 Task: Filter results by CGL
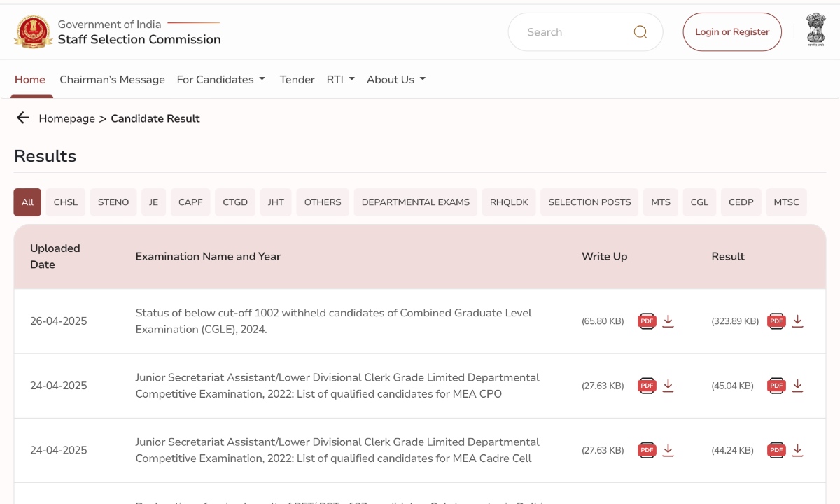click(x=699, y=202)
